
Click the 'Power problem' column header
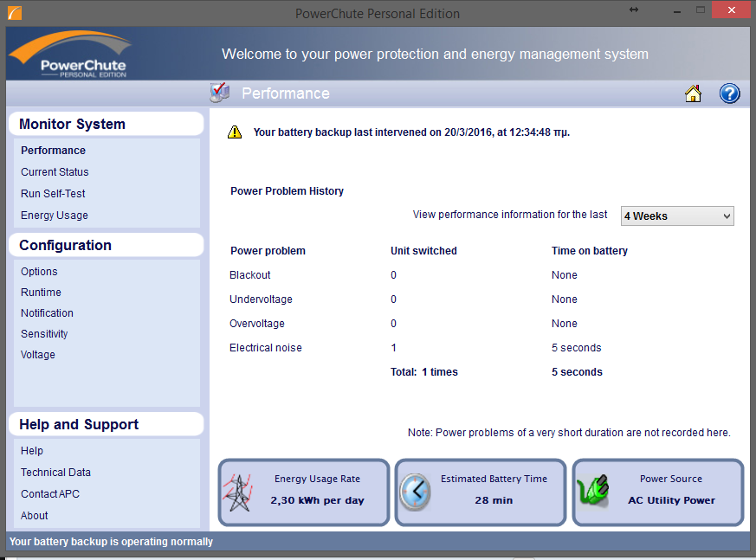pyautogui.click(x=268, y=251)
